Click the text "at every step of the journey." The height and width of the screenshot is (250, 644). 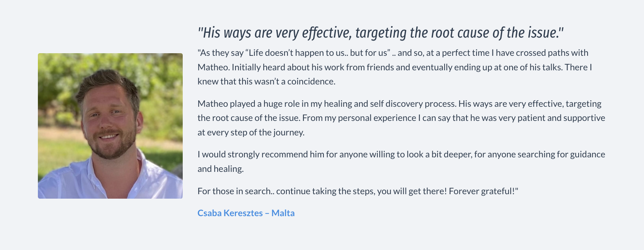(251, 132)
